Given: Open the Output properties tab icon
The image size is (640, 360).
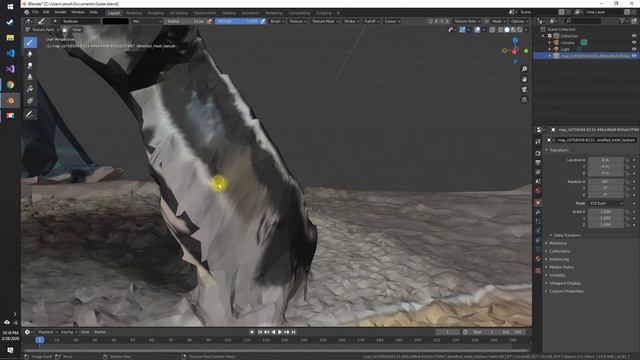Looking at the screenshot, I should (538, 162).
